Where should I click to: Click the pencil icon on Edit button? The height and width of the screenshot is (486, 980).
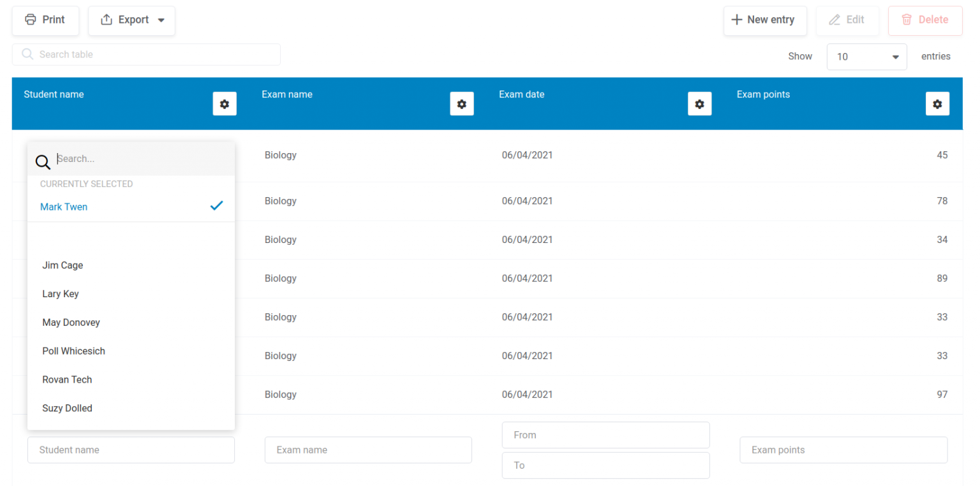833,20
